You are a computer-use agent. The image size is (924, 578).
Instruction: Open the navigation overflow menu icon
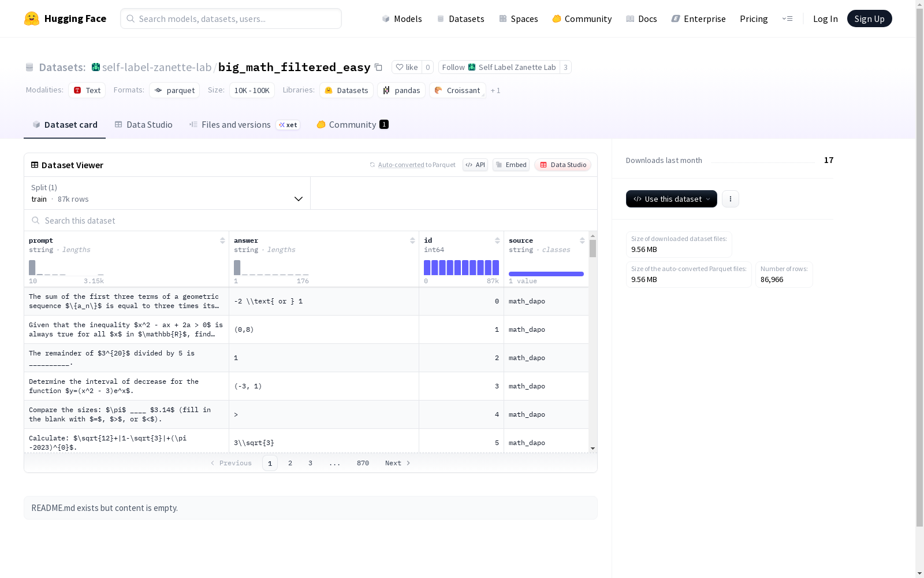pos(787,18)
